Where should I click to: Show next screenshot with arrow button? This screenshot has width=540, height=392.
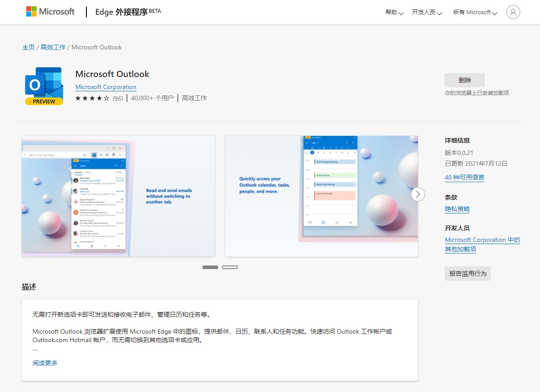418,194
